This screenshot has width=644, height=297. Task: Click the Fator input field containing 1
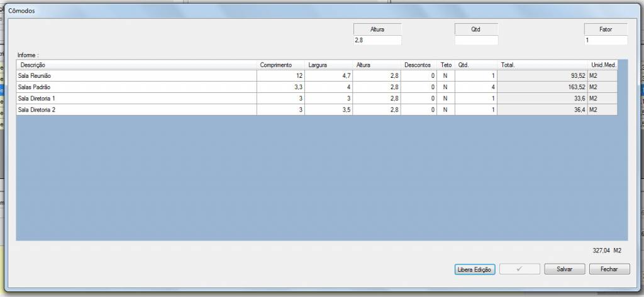pos(606,40)
